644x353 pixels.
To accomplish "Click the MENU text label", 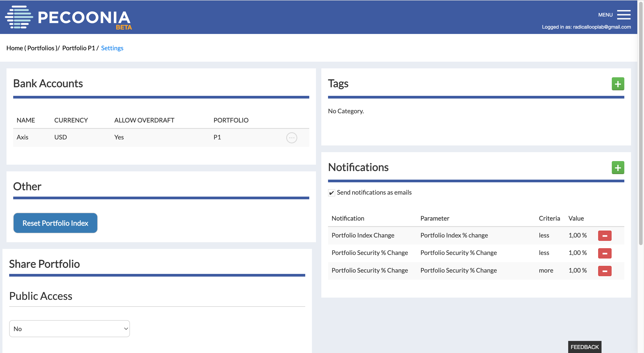I will pyautogui.click(x=605, y=15).
